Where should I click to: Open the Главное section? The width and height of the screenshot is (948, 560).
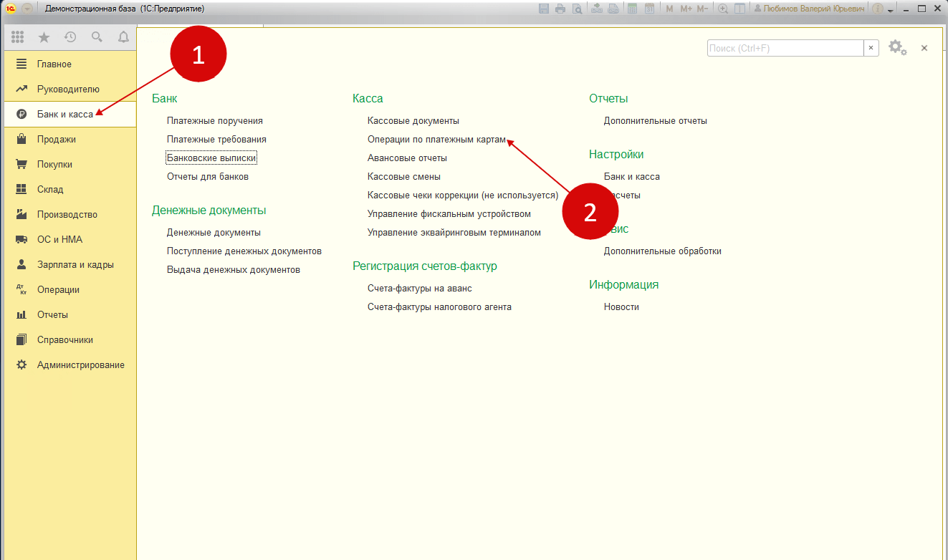coord(70,64)
